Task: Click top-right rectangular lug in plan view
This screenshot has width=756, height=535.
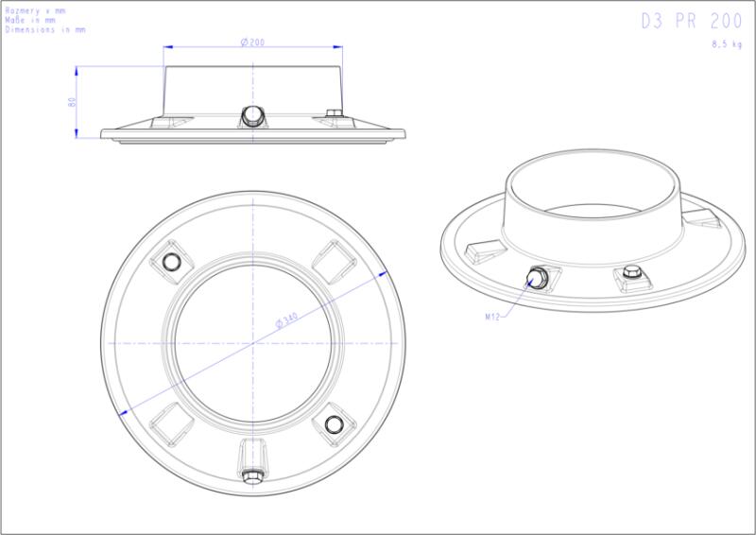Action: click(332, 256)
